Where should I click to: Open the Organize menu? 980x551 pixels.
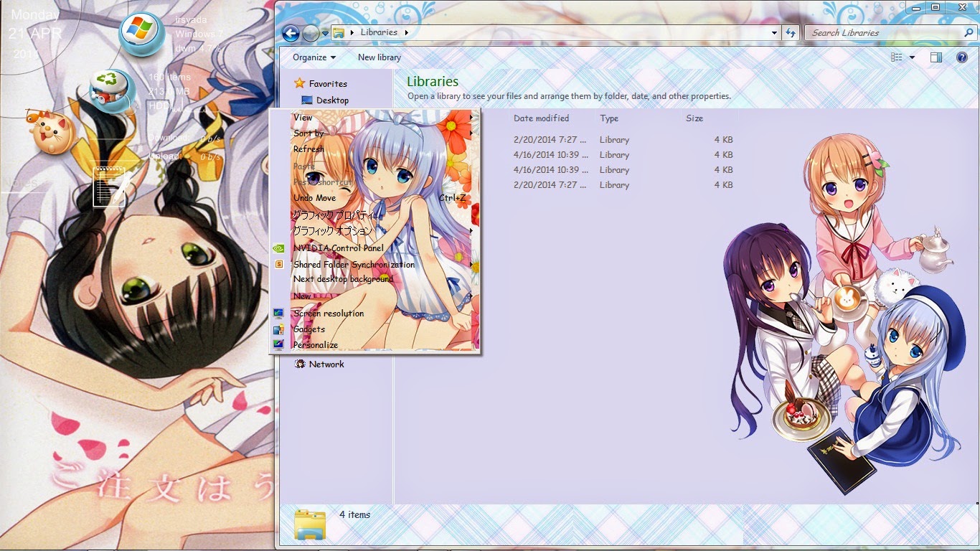tap(314, 57)
